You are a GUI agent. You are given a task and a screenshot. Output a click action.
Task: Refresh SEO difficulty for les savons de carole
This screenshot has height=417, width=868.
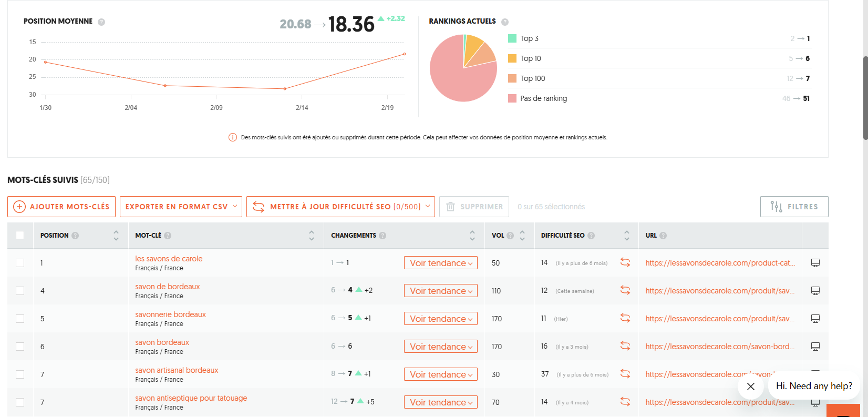point(625,262)
